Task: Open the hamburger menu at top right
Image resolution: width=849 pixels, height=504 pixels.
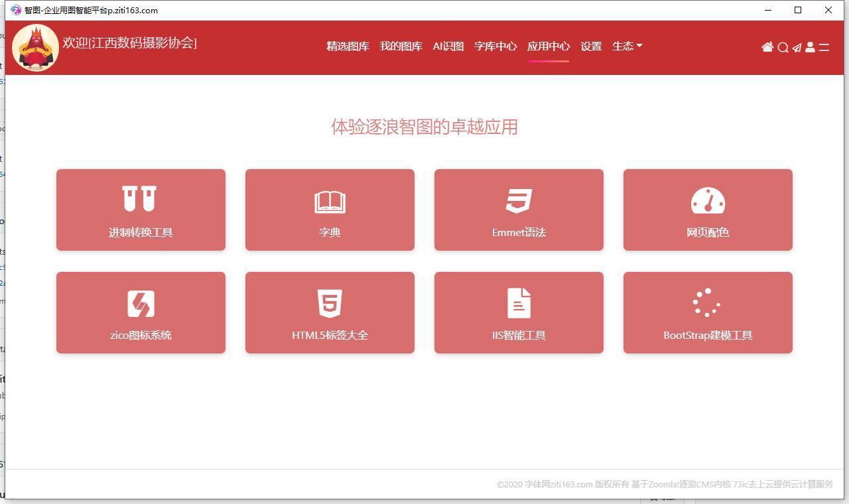Action: pos(824,47)
